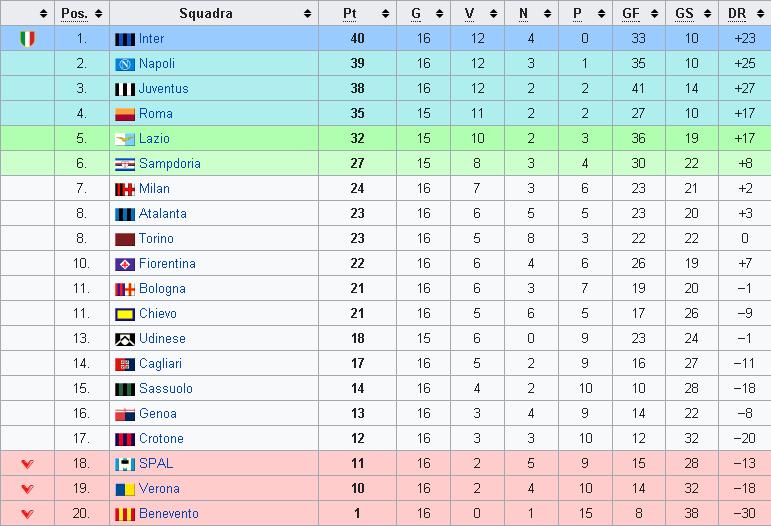Sort by the first unlabeled column arrows
The image size is (771, 526).
44,14
